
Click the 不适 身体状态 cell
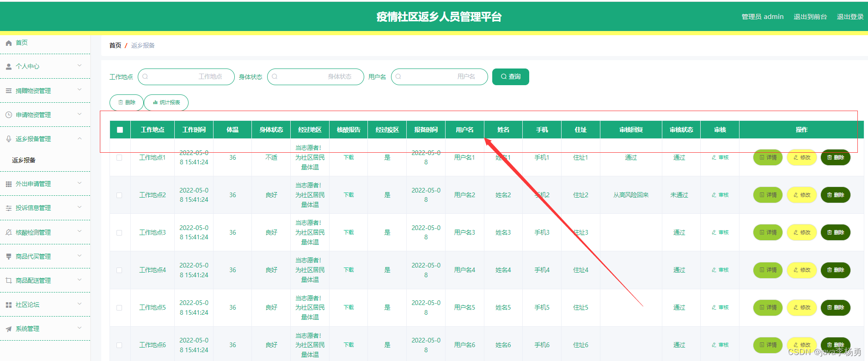coord(271,158)
